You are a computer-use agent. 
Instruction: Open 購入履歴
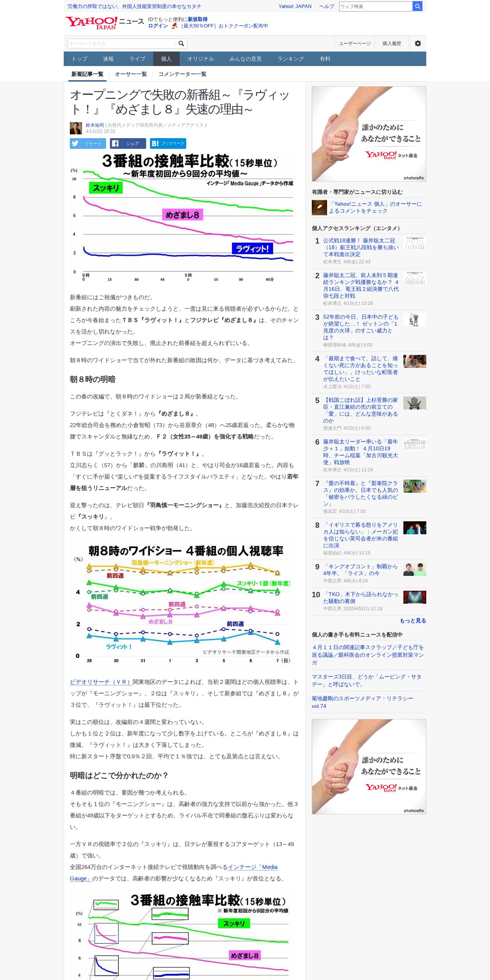(392, 44)
